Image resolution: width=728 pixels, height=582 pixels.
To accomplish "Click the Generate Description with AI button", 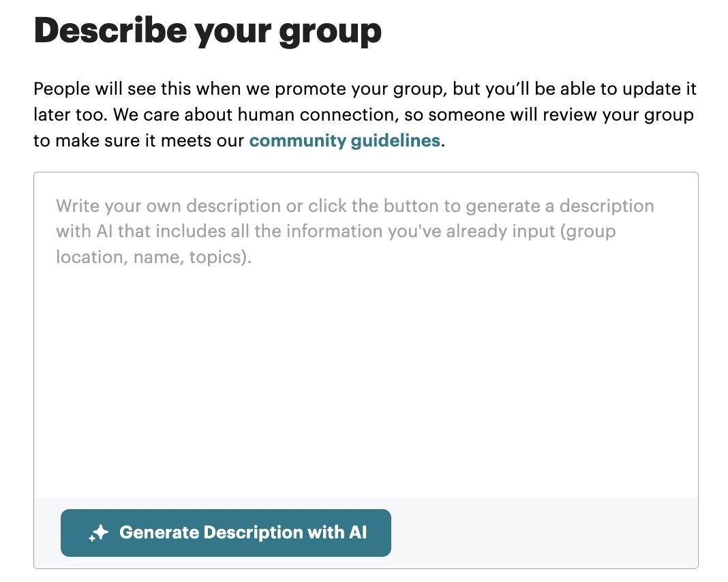I will click(x=226, y=533).
